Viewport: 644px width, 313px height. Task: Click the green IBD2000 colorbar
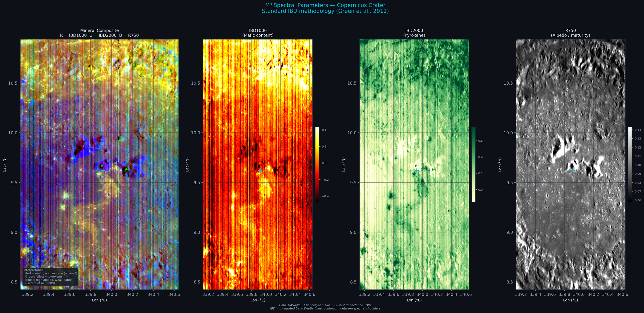[x=473, y=164]
